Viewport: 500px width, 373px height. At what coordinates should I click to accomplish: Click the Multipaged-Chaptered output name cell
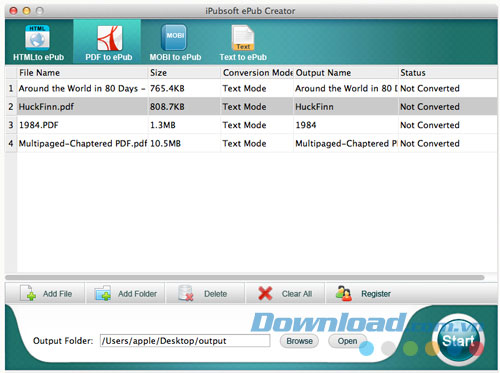click(x=346, y=143)
